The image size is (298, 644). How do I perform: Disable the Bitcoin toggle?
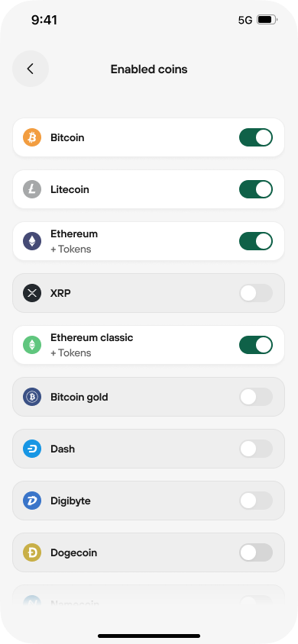click(x=256, y=137)
